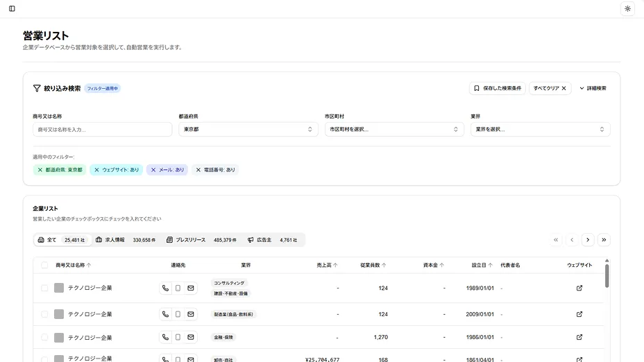Click phone icon in the 1986/01/01 row
The width and height of the screenshot is (644, 362).
[x=165, y=337]
